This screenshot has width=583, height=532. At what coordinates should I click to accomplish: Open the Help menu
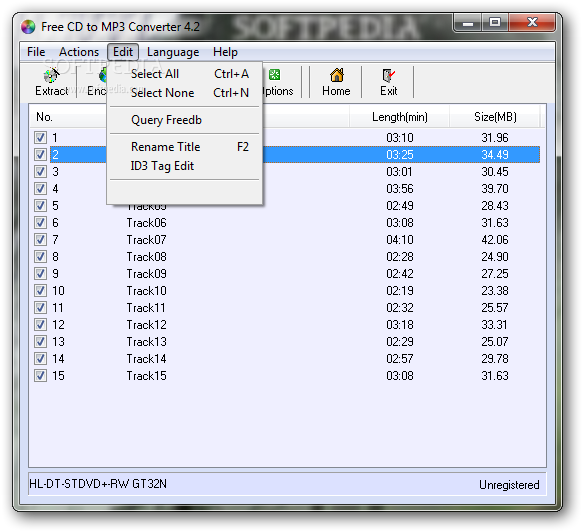point(225,52)
